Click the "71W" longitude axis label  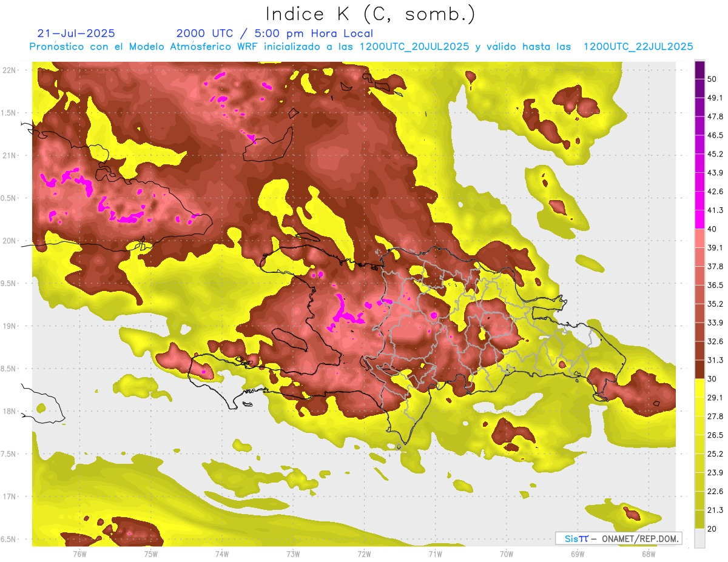[x=435, y=554]
